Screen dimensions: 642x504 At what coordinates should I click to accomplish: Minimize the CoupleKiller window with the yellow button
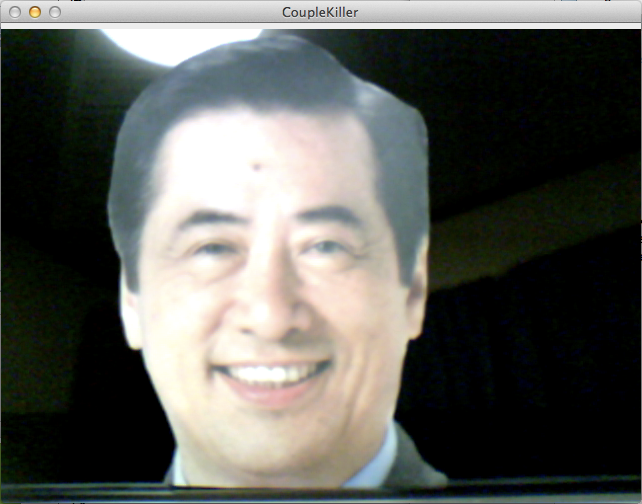click(35, 12)
